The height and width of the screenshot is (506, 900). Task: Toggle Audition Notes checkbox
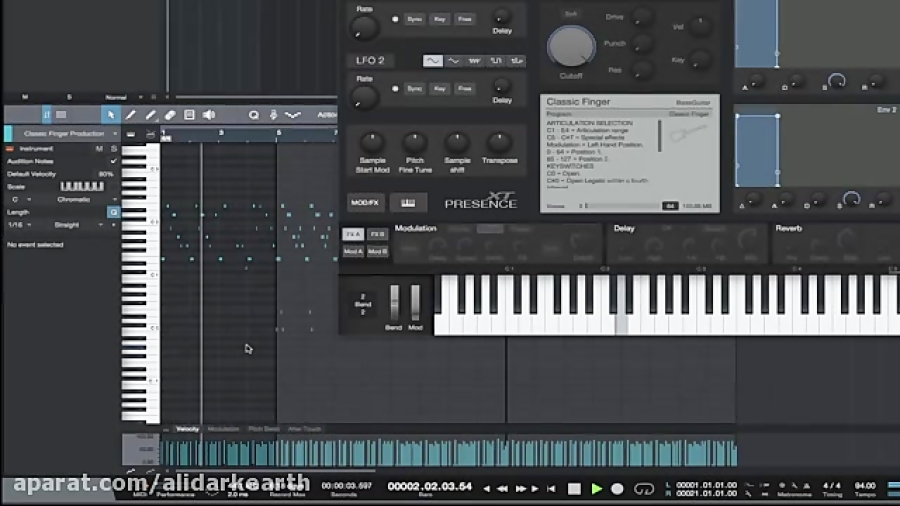click(113, 161)
